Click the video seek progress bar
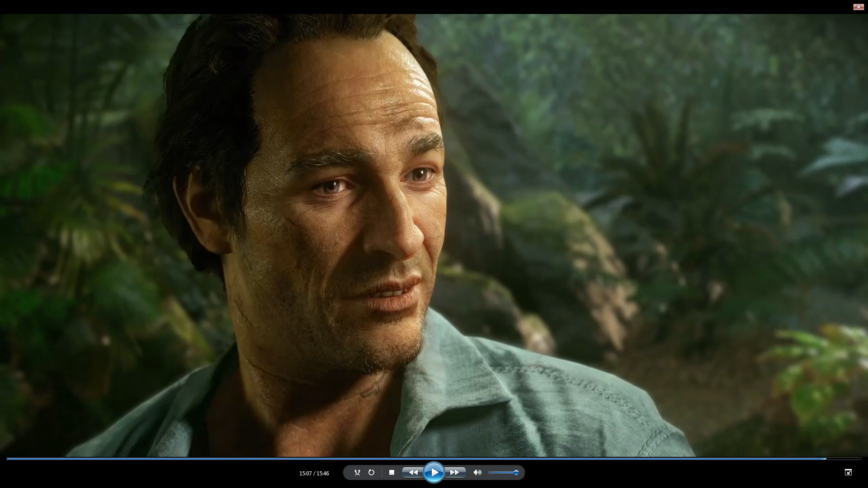Screen dimensions: 868x488 pos(434,459)
